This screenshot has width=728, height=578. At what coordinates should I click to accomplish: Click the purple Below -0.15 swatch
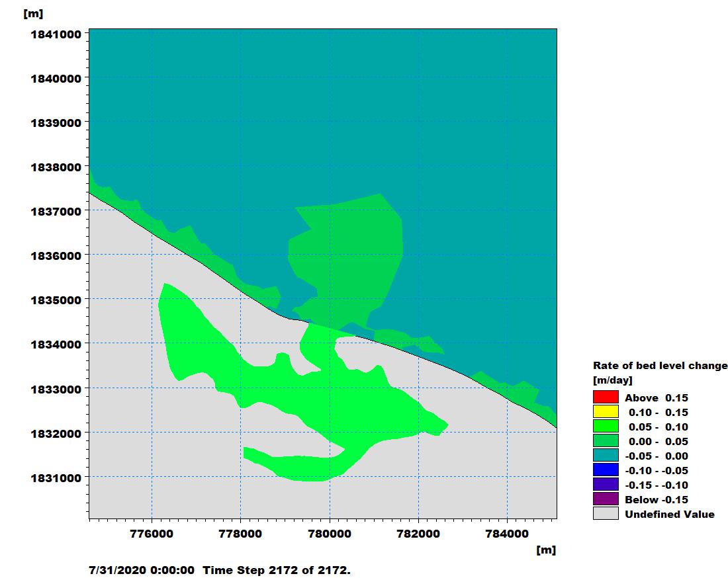tap(606, 499)
